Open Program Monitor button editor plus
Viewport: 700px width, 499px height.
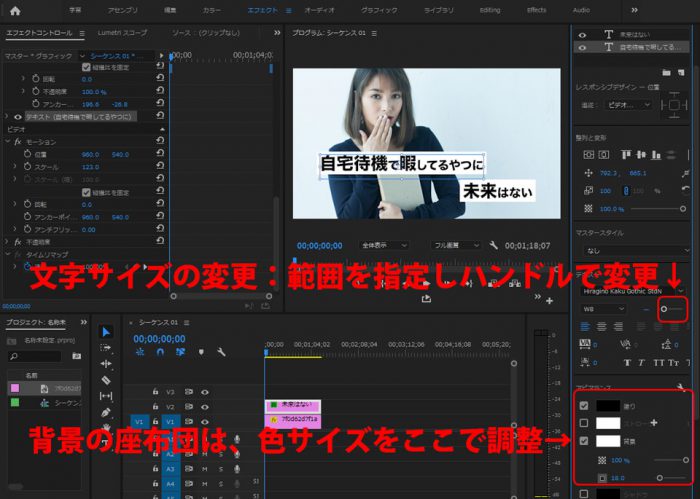coord(550,301)
